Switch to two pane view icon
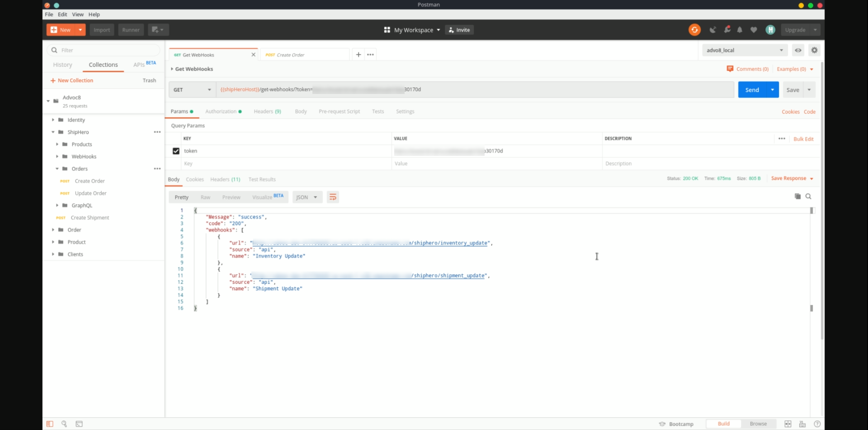 point(788,424)
